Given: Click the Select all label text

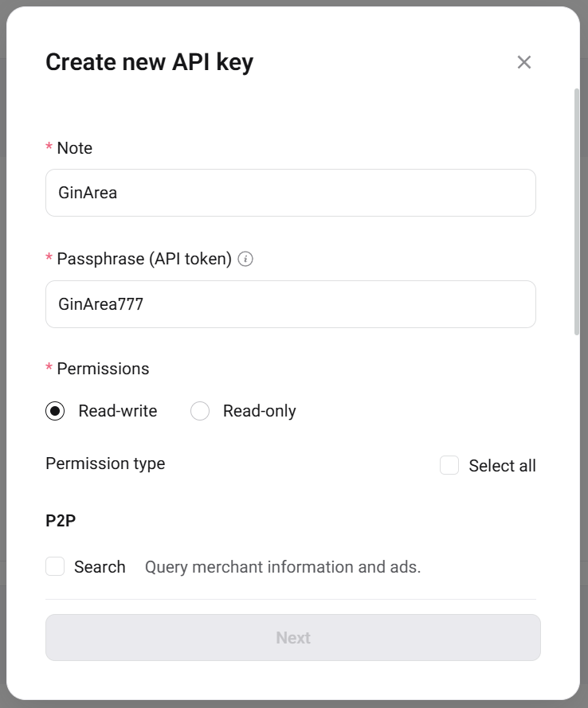Looking at the screenshot, I should (502, 466).
